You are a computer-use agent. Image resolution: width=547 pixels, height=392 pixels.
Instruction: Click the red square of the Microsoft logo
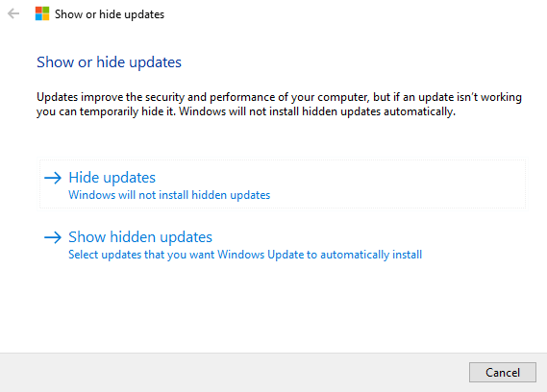[38, 11]
